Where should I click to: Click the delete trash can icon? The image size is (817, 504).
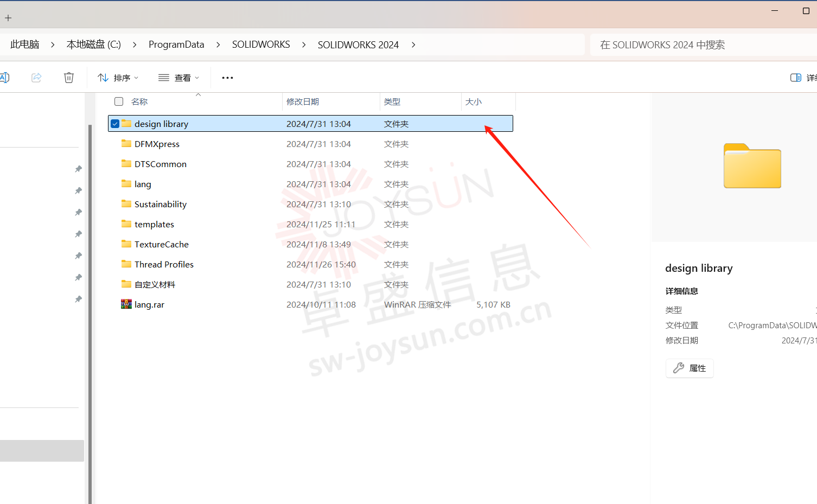pyautogui.click(x=69, y=78)
